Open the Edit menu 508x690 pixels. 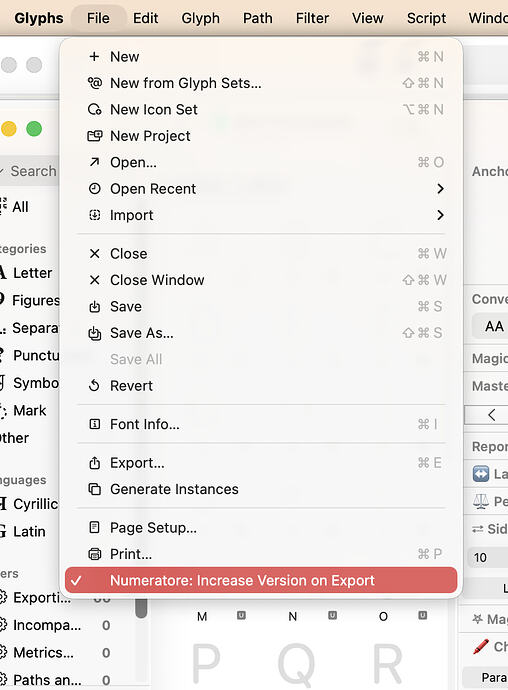coord(145,18)
